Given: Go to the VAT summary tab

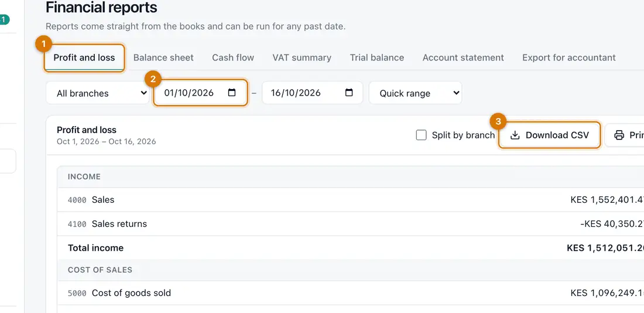Looking at the screenshot, I should (x=302, y=57).
